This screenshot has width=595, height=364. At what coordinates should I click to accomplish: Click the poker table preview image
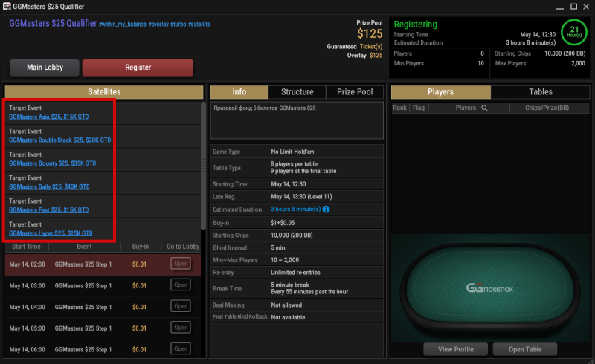click(x=490, y=288)
